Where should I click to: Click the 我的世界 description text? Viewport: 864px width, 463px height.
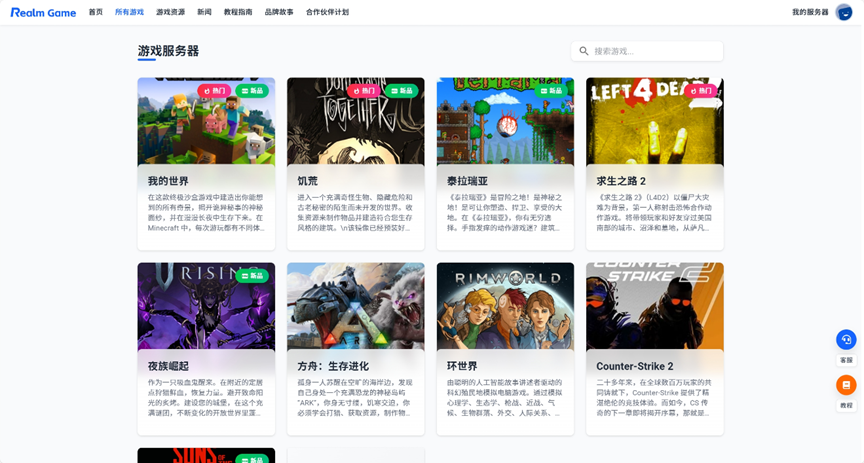206,212
